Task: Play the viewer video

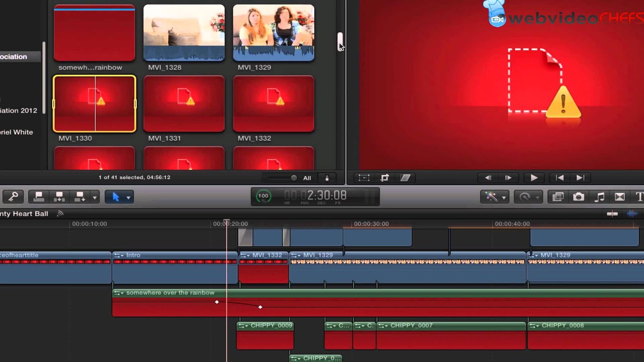Action: [x=534, y=177]
